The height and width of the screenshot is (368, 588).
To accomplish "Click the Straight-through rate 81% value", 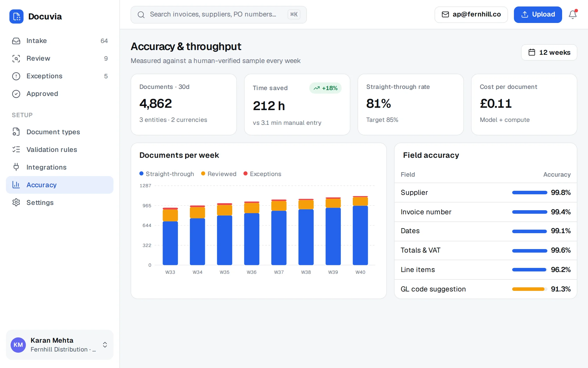I will pyautogui.click(x=379, y=104).
